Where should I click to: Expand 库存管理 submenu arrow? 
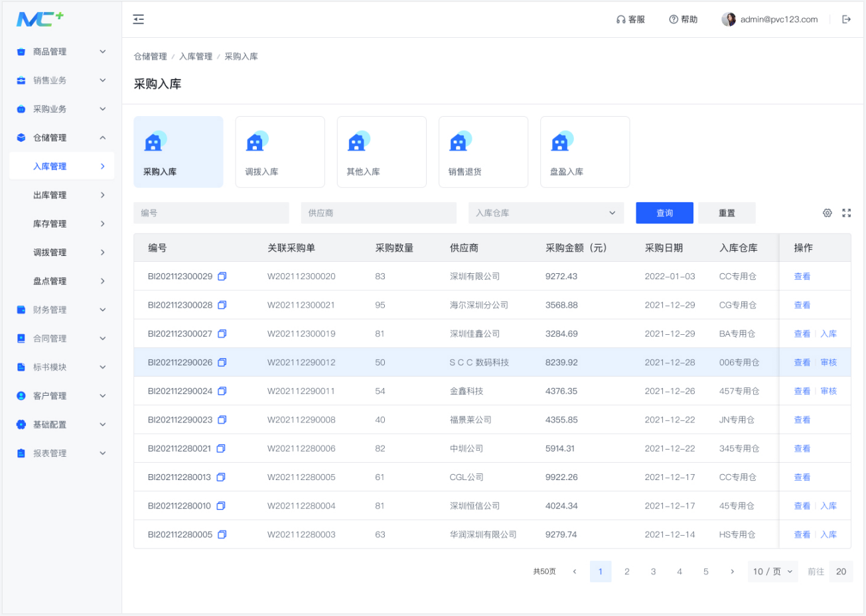click(102, 223)
